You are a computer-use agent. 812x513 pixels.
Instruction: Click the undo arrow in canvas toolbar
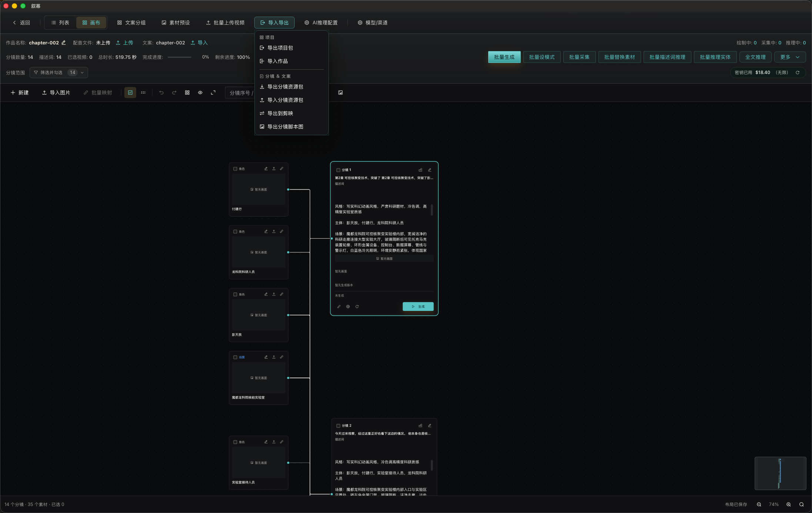(161, 93)
